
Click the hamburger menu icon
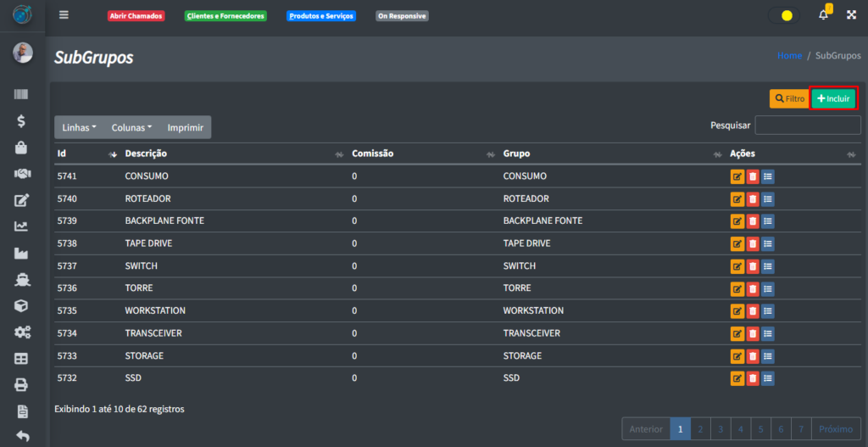pyautogui.click(x=64, y=15)
